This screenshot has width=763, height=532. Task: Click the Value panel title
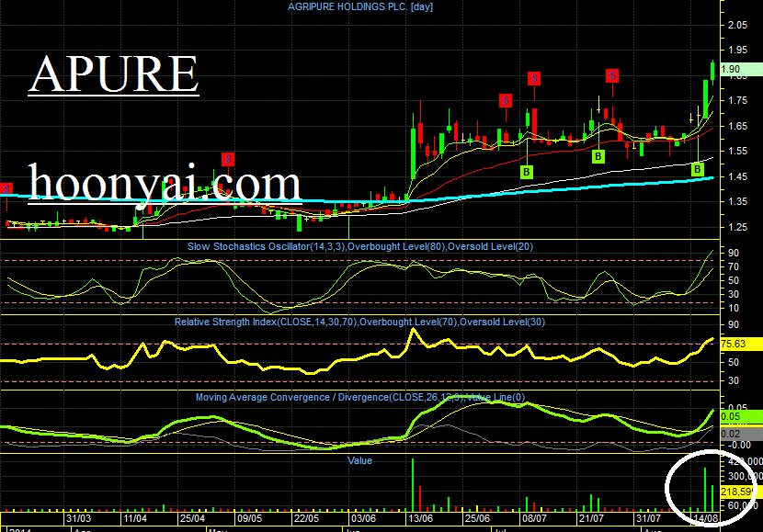359,460
